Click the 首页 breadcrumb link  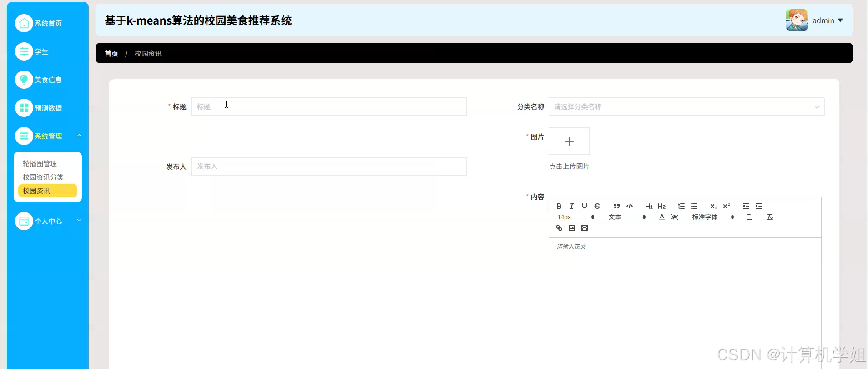[x=111, y=53]
